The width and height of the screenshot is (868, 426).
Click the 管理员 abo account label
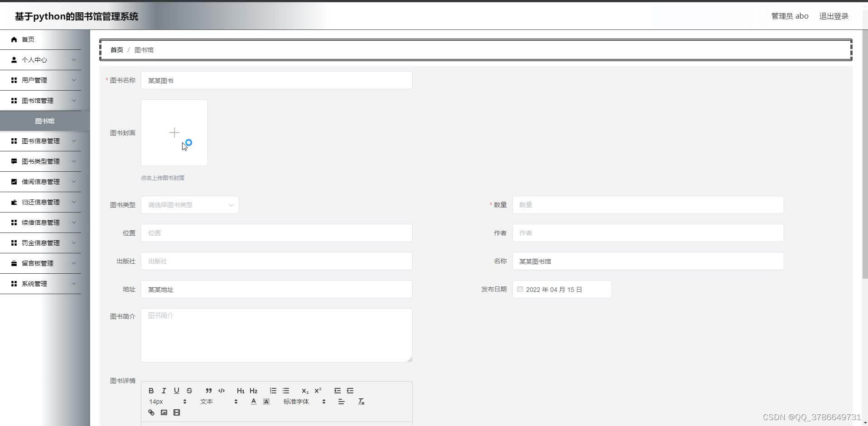[x=790, y=16]
